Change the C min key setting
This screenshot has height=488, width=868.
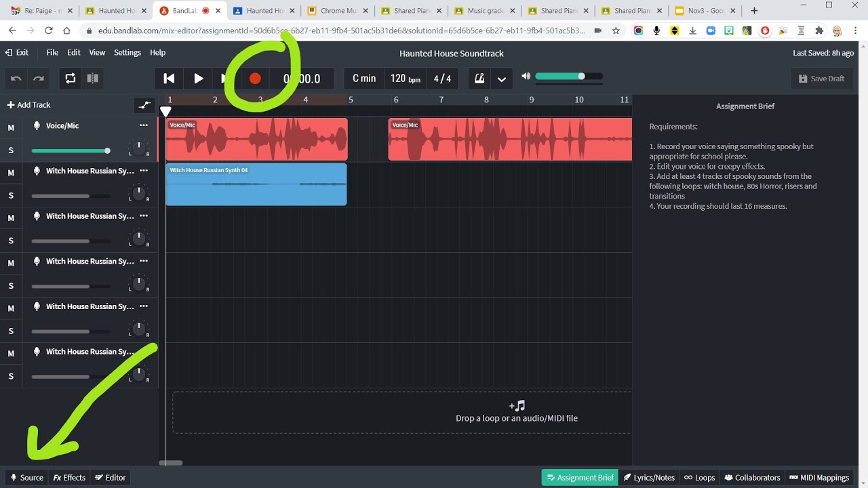[x=364, y=79]
